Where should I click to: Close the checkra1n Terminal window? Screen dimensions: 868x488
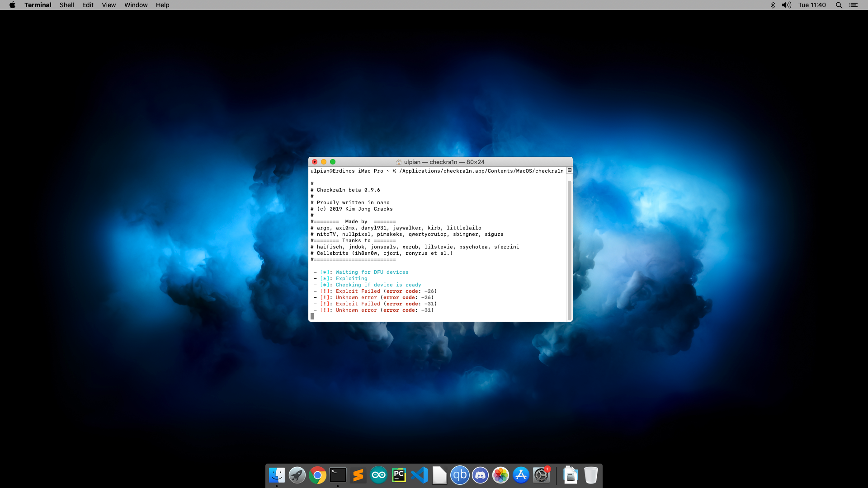315,162
